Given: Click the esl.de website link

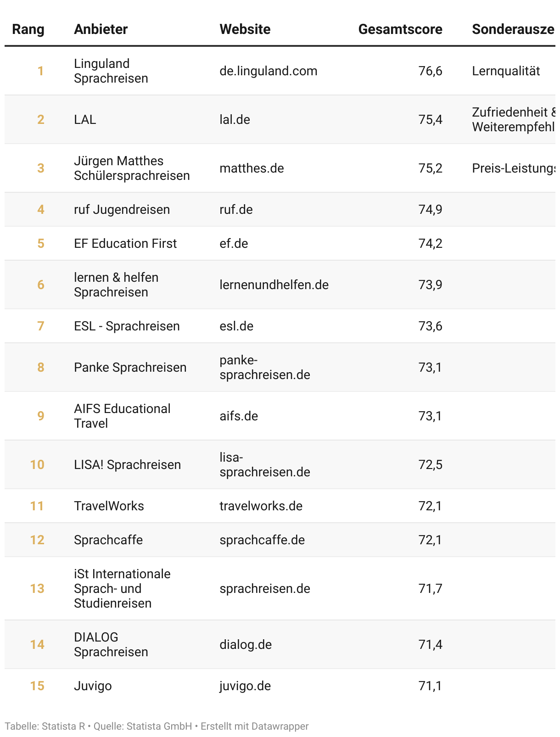Looking at the screenshot, I should click(236, 326).
